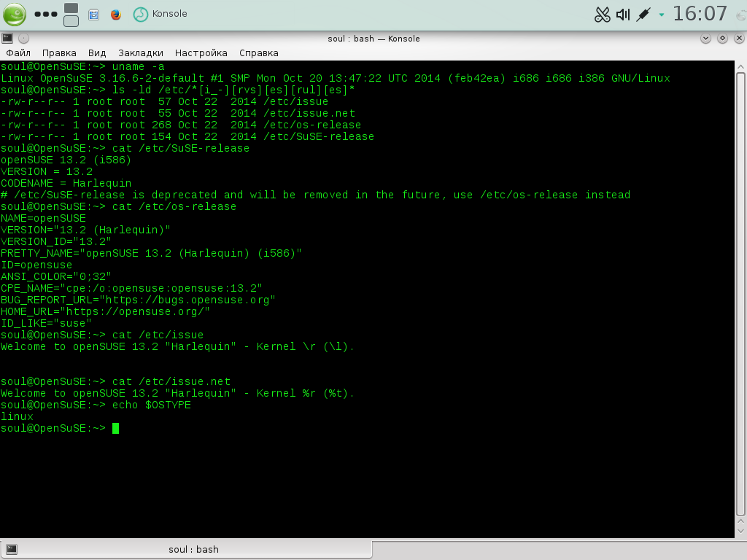Open the Файл menu
The image size is (747, 560).
[x=18, y=52]
